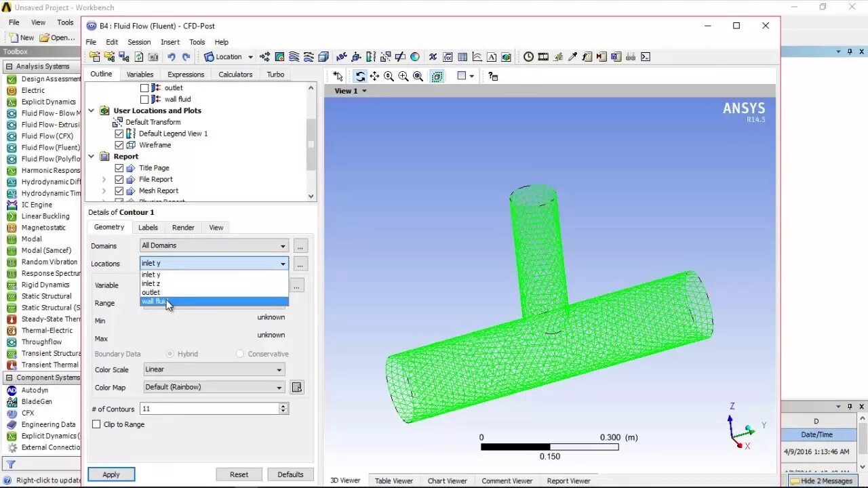The height and width of the screenshot is (488, 868).
Task: Click the Apply button
Action: click(x=111, y=474)
